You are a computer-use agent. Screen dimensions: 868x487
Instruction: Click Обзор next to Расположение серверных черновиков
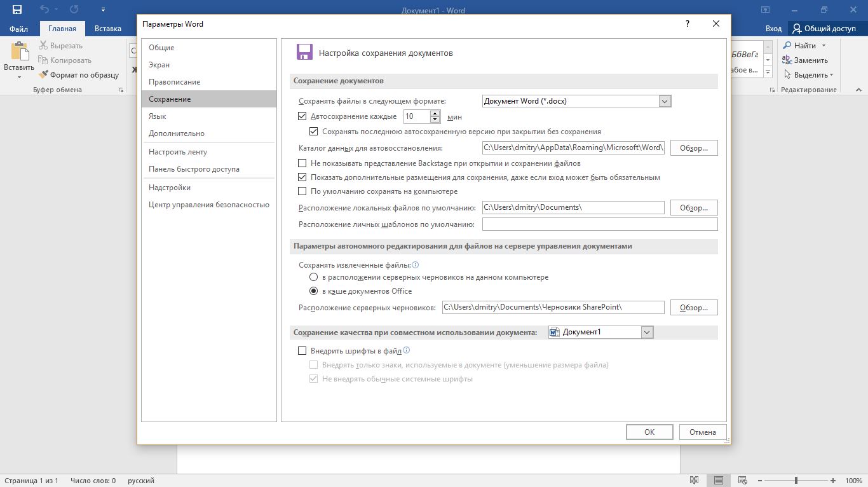[694, 308]
